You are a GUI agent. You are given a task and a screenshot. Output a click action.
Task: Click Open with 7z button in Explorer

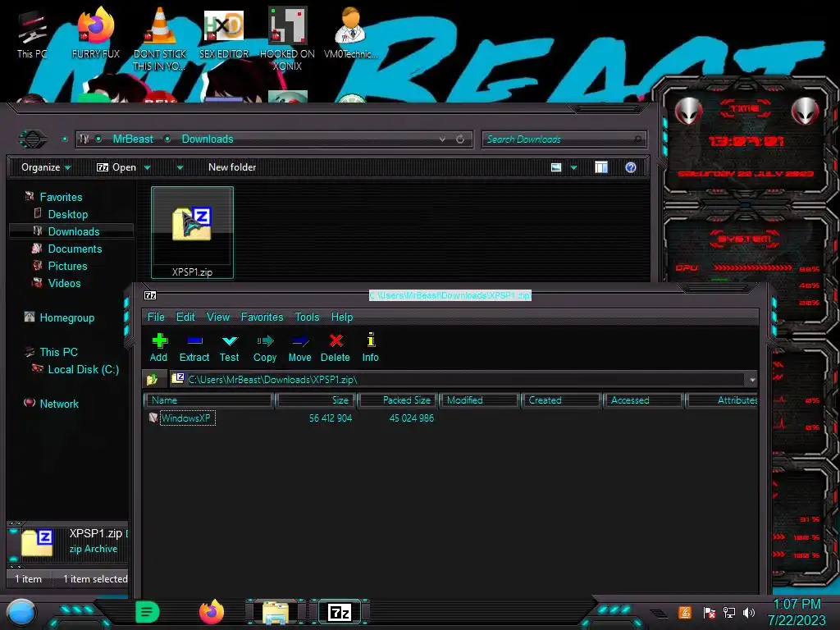[116, 167]
